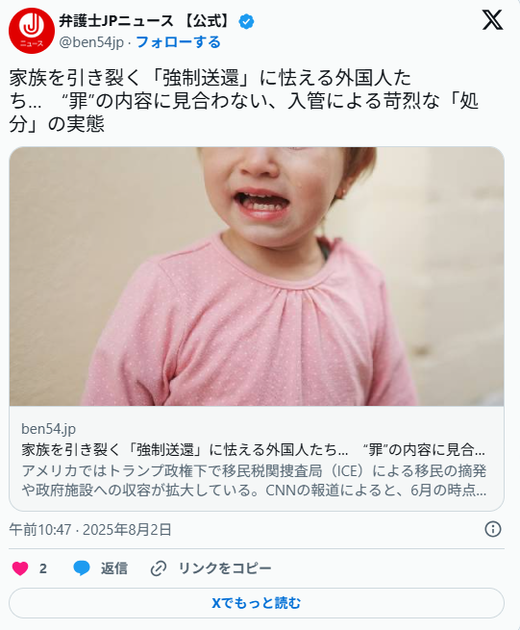The image size is (520, 630).
Task: Click the blue verified badge
Action: click(246, 21)
